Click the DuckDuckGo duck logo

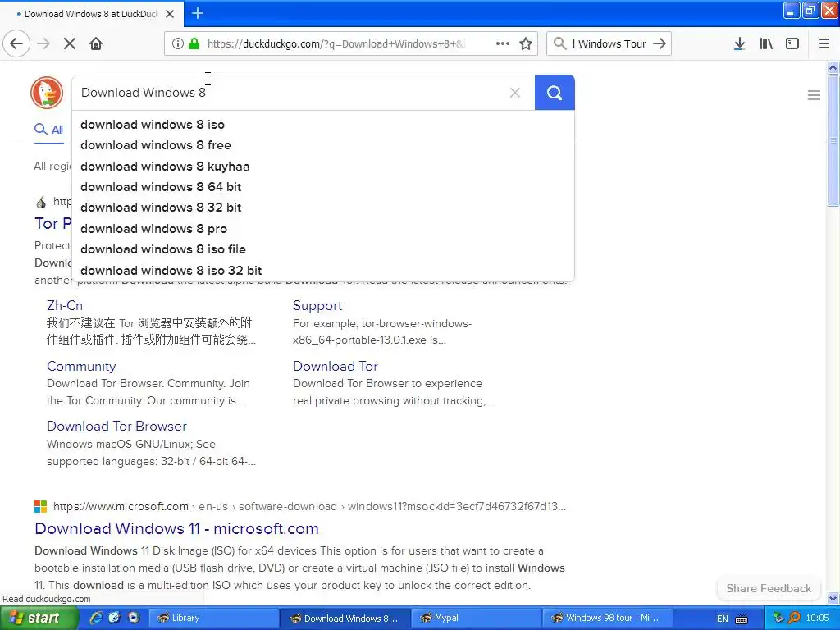[47, 92]
